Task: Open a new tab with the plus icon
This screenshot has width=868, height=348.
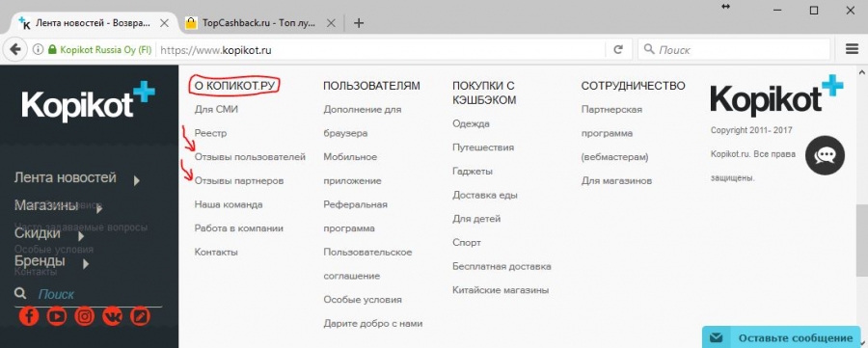Action: (359, 23)
